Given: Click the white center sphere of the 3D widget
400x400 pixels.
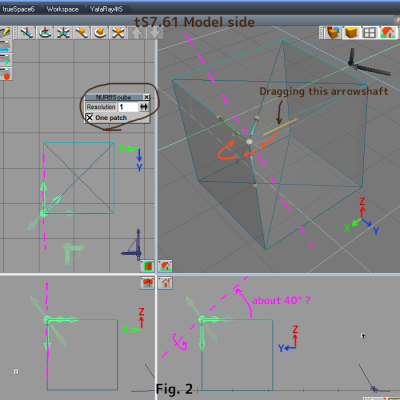Looking at the screenshot, I should 249,142.
